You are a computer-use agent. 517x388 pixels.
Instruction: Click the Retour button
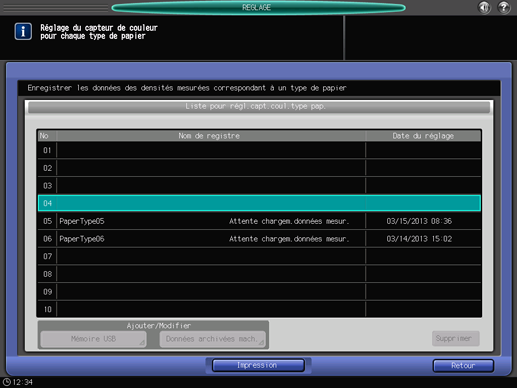[463, 366]
